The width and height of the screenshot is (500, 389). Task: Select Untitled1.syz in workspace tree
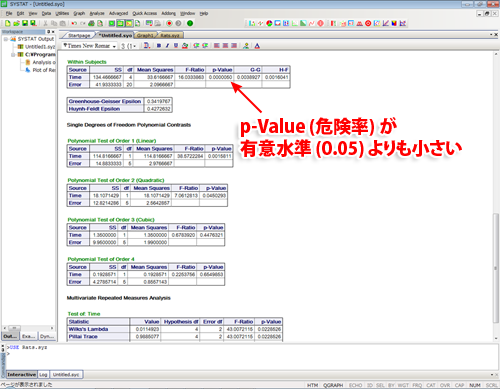click(x=39, y=47)
